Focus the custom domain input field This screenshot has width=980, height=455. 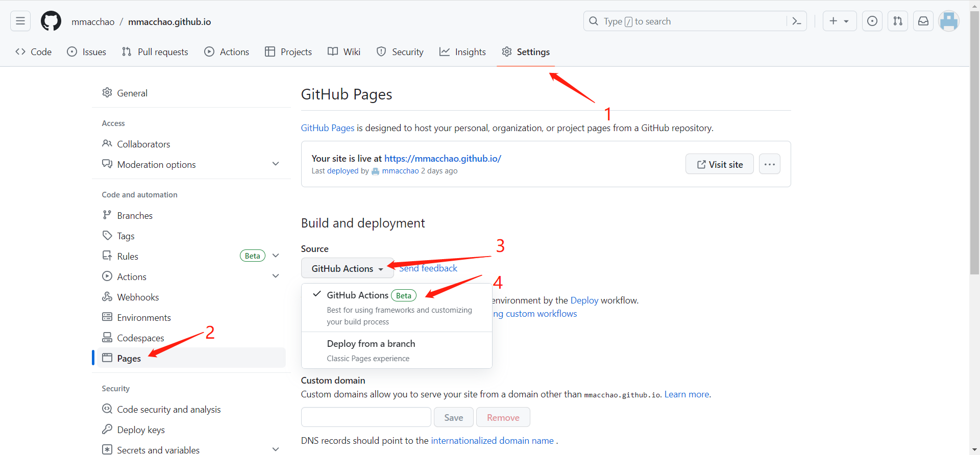(x=366, y=417)
